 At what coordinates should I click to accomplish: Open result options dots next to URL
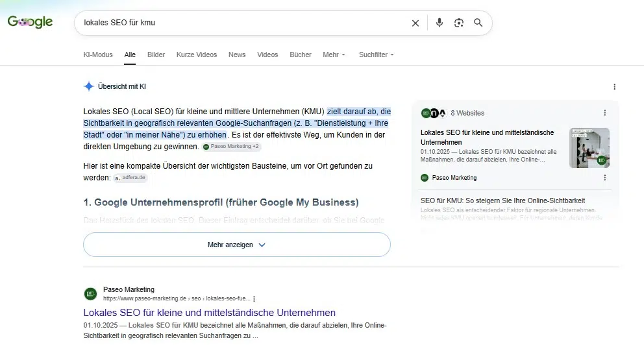[254, 299]
